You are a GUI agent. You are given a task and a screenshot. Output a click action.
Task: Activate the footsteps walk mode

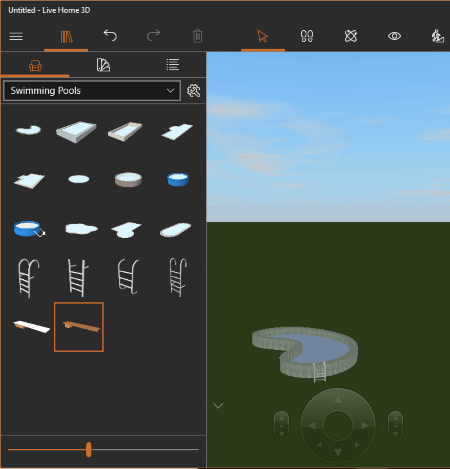[x=307, y=36]
